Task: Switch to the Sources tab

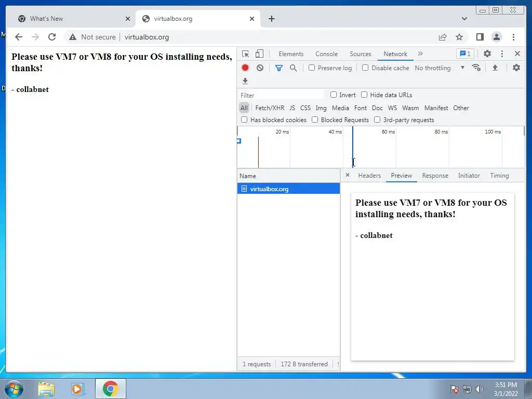Action: pos(361,54)
